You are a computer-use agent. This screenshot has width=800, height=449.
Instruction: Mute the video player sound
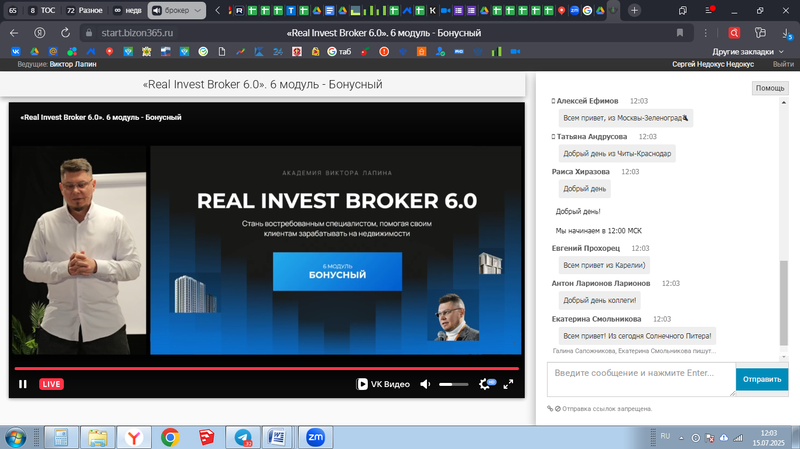tap(425, 384)
